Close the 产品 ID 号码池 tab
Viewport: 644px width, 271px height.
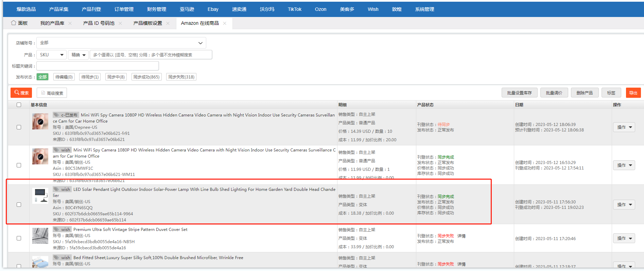click(x=120, y=23)
